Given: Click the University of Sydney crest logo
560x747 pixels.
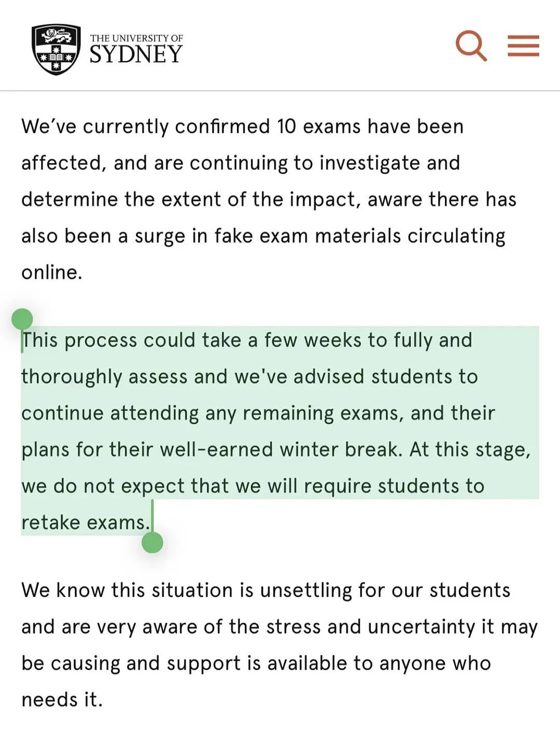Looking at the screenshot, I should (56, 49).
